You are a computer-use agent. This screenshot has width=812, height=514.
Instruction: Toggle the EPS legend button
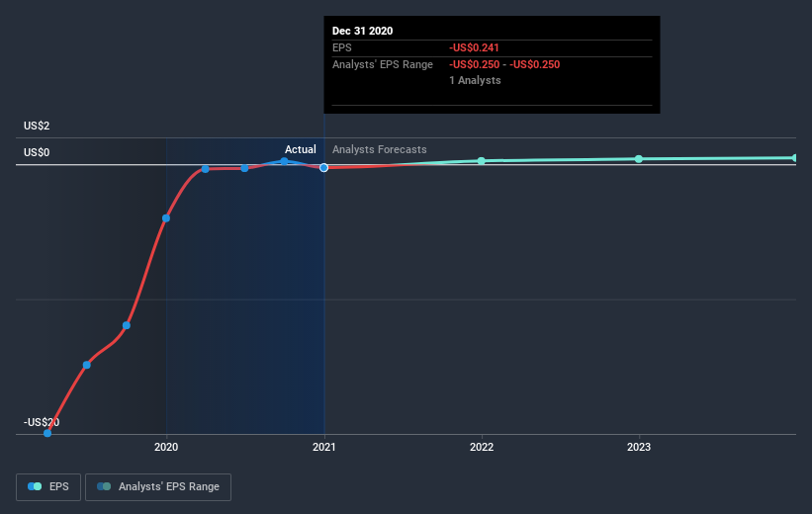coord(48,486)
